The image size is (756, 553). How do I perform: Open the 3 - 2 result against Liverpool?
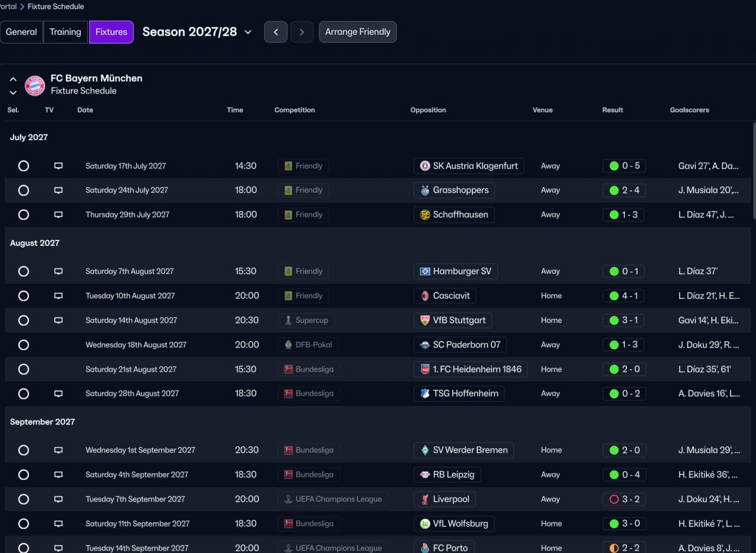tap(624, 499)
